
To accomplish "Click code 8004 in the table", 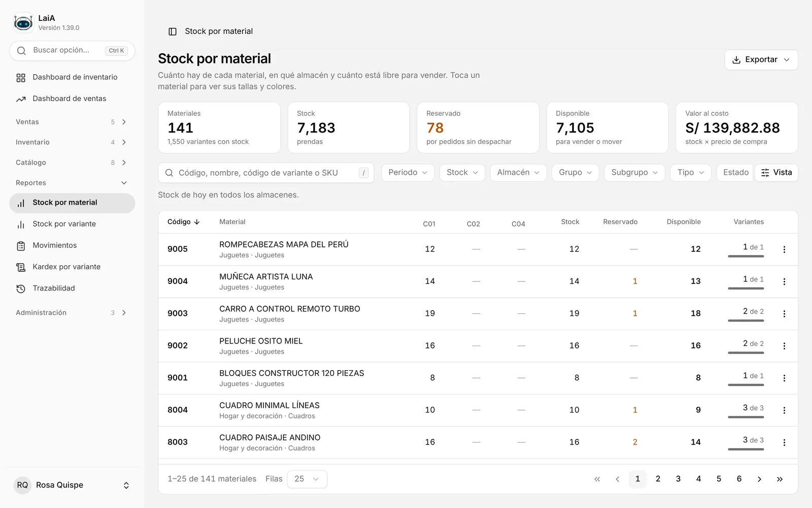I will coord(178,410).
